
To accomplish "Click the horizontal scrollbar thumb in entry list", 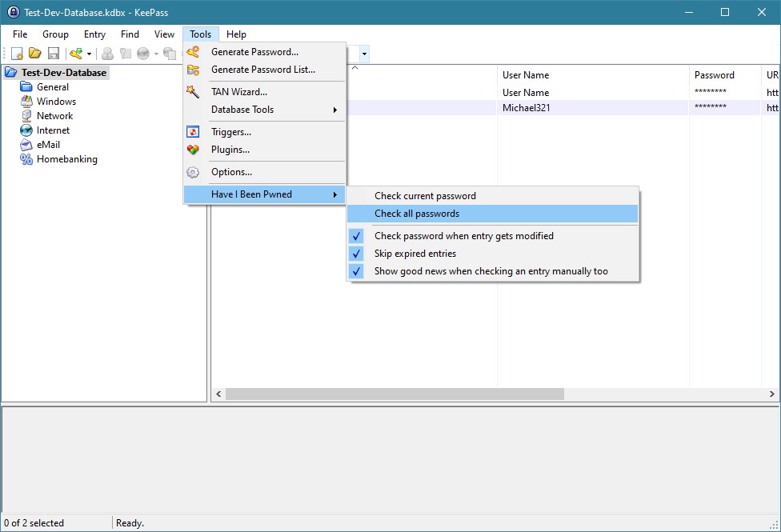I will tap(395, 394).
